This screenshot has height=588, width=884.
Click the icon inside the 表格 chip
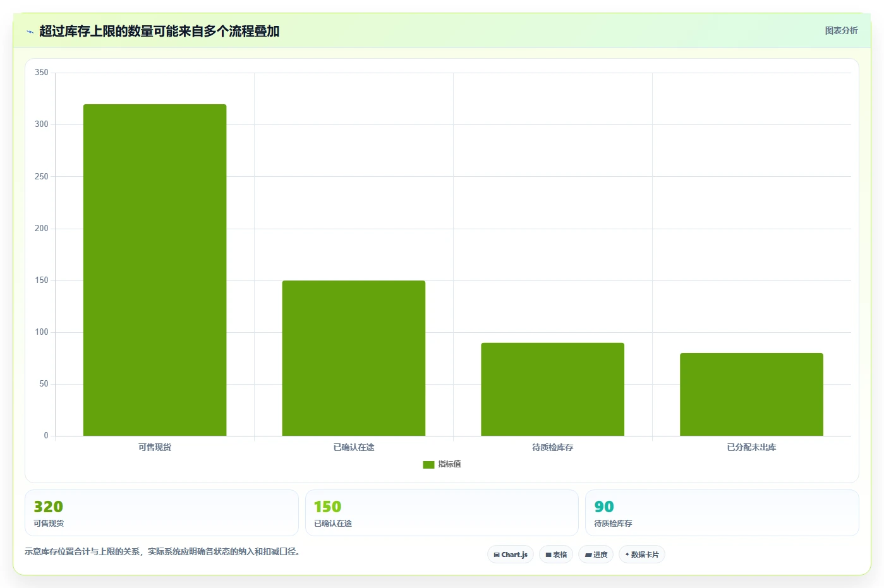point(548,555)
